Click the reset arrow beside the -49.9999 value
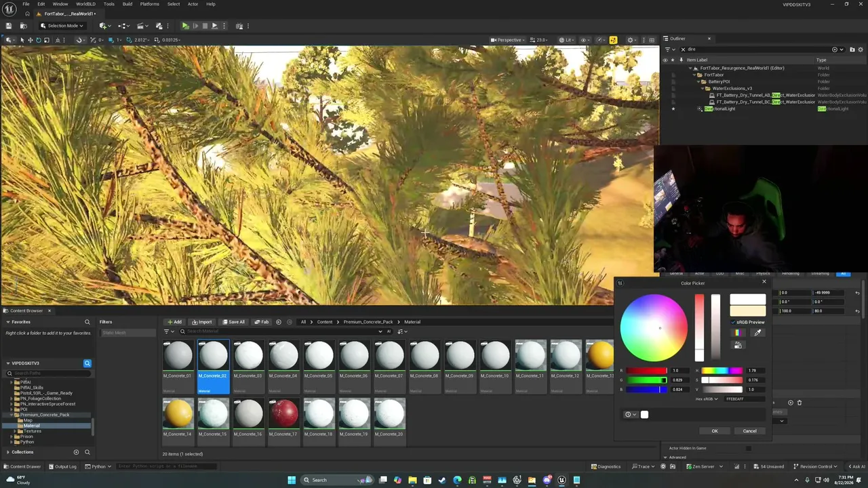Viewport: 868px width, 488px height. (x=857, y=293)
